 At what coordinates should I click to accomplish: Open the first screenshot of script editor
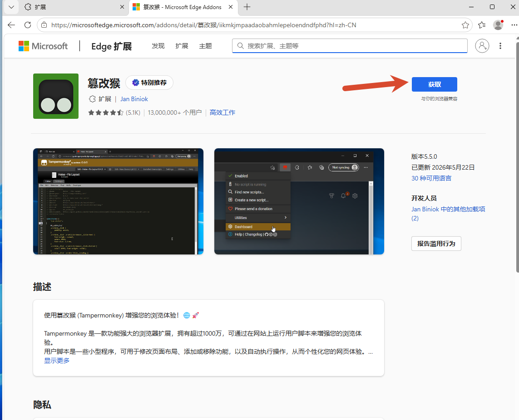tap(118, 201)
